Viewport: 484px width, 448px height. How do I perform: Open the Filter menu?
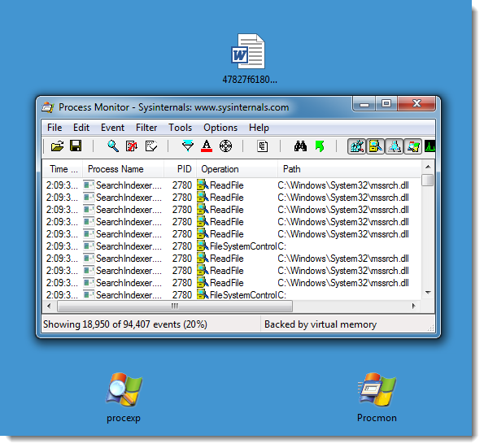tap(146, 128)
